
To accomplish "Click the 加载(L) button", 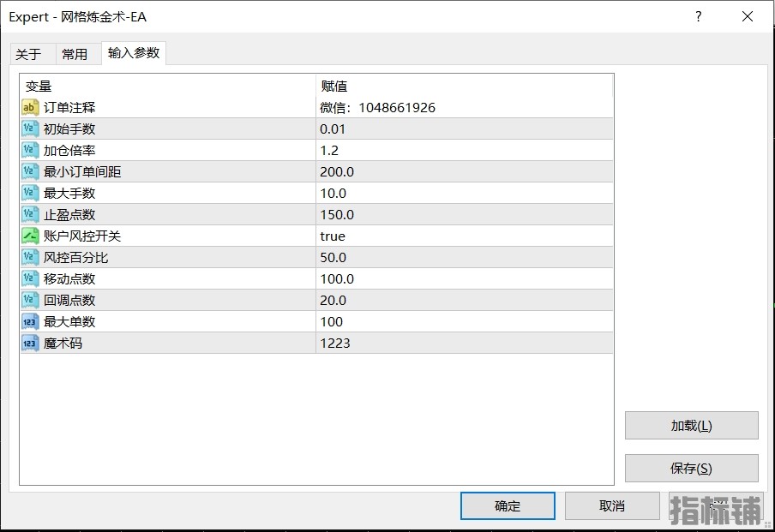I will 692,425.
